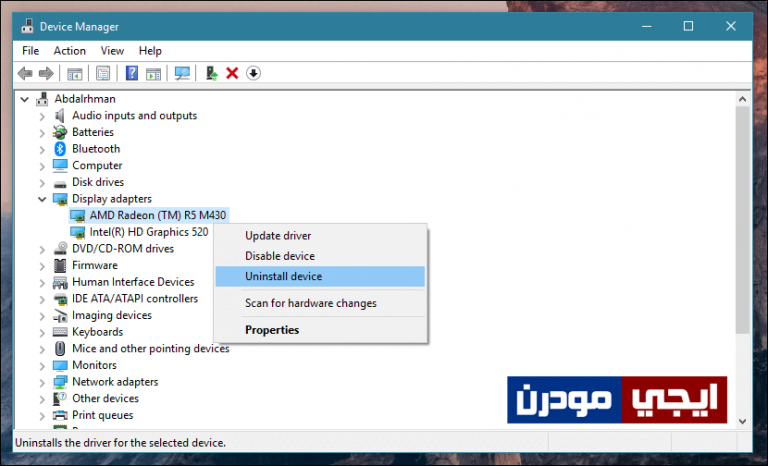Select the Computer category label
Image resolution: width=768 pixels, height=466 pixels.
[x=97, y=165]
